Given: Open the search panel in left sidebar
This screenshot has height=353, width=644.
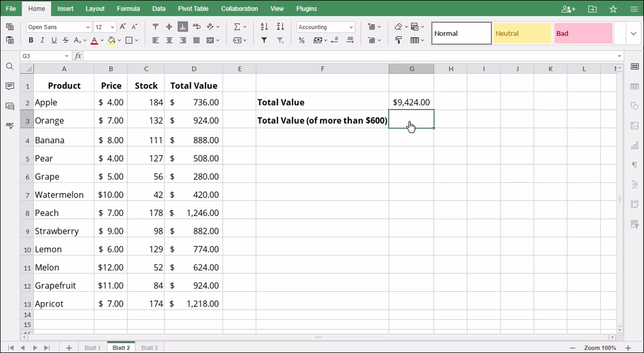Looking at the screenshot, I should (x=10, y=67).
